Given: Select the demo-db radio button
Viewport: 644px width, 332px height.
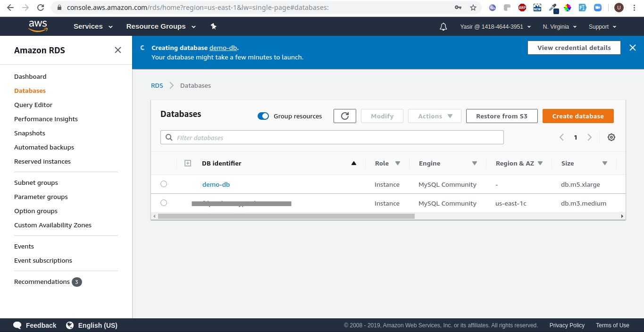Looking at the screenshot, I should [x=164, y=184].
